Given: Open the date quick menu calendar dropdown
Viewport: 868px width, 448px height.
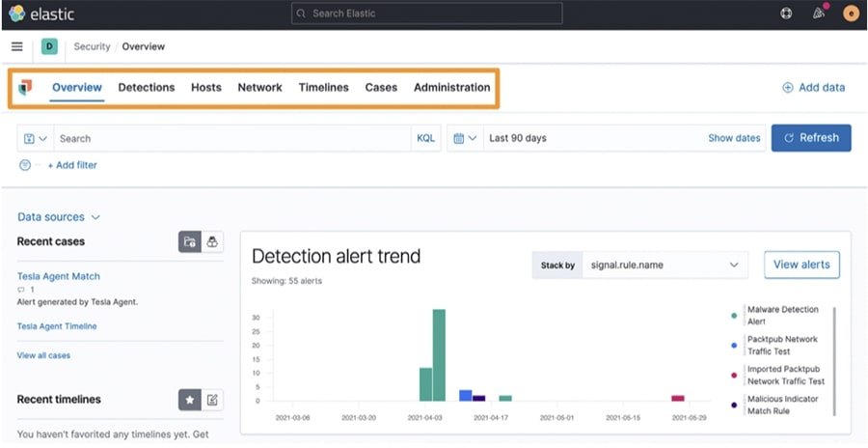Looking at the screenshot, I should [465, 138].
